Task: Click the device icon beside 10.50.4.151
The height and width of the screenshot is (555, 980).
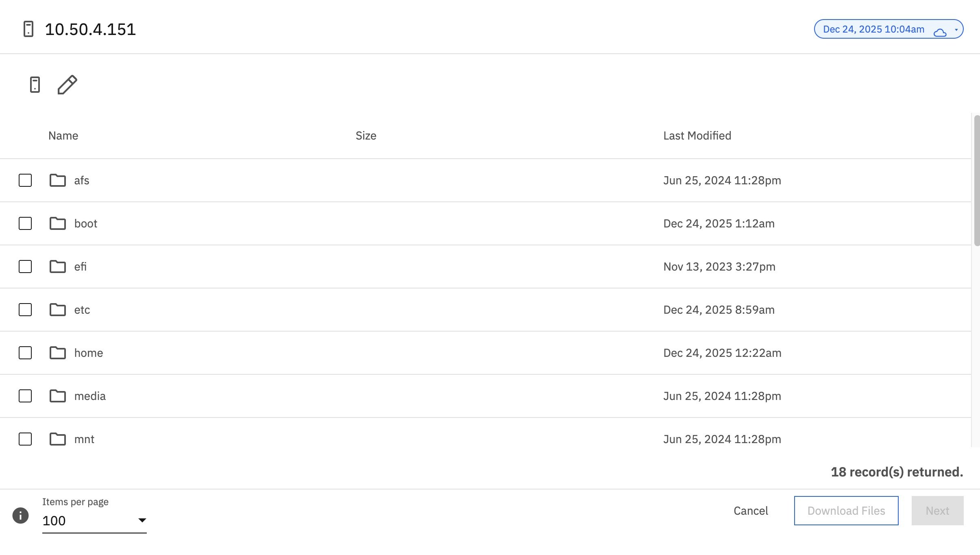Action: pyautogui.click(x=28, y=28)
